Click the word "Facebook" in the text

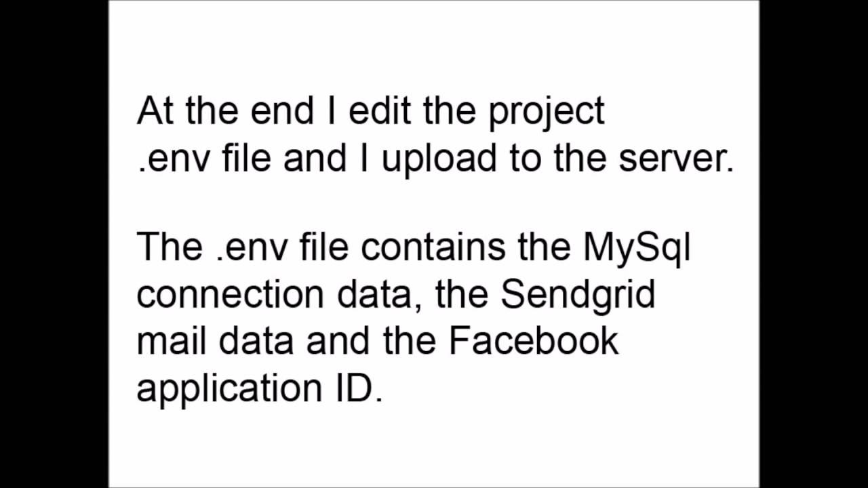[534, 340]
